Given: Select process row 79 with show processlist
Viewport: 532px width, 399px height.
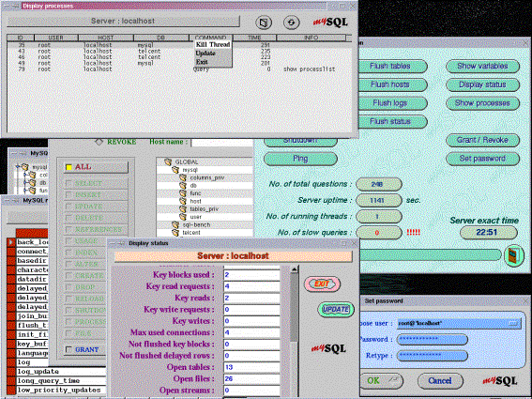Looking at the screenshot, I should (179, 69).
